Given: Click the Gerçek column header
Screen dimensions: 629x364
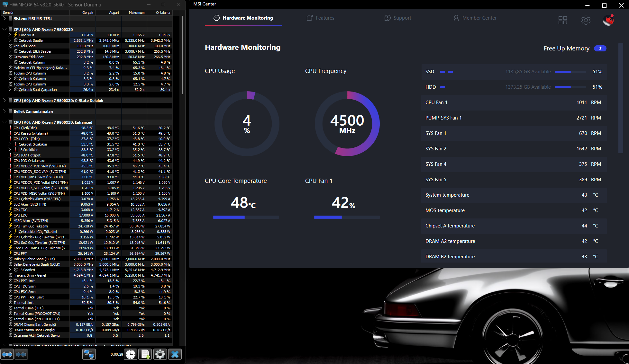Looking at the screenshot, I should pyautogui.click(x=83, y=13).
